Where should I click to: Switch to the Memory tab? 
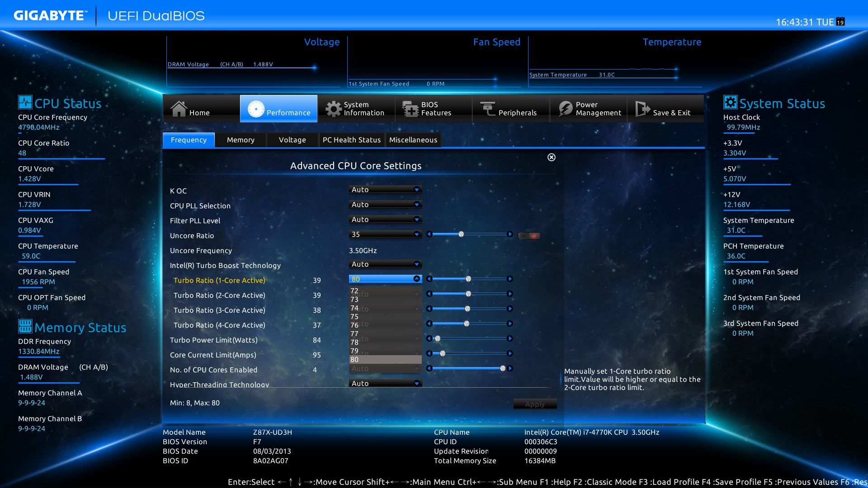click(x=241, y=140)
